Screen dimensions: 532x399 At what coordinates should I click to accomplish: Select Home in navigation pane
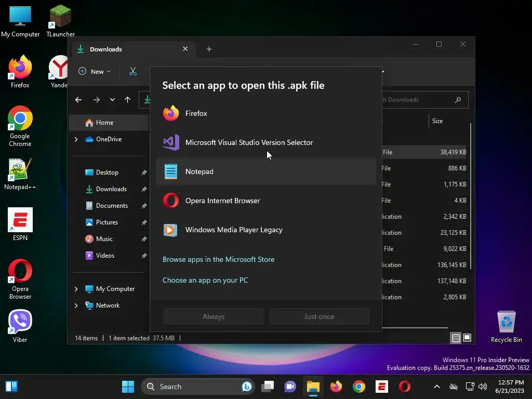[x=109, y=123]
